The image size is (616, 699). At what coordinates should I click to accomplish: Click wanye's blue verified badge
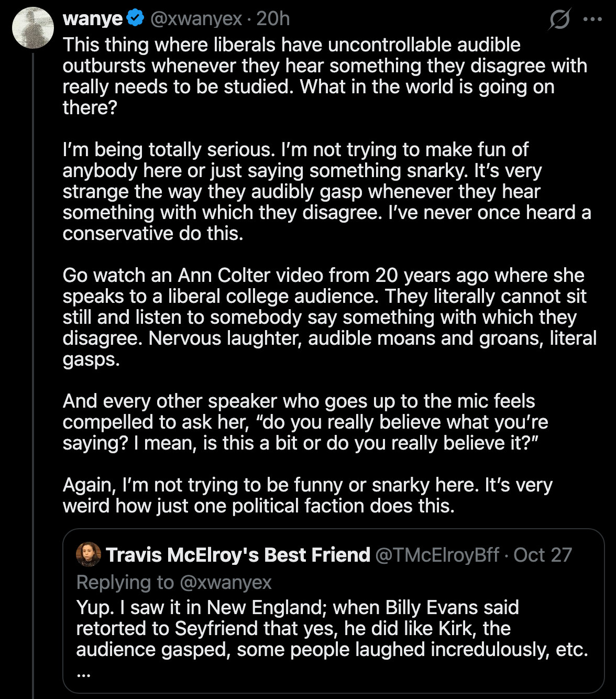(136, 18)
